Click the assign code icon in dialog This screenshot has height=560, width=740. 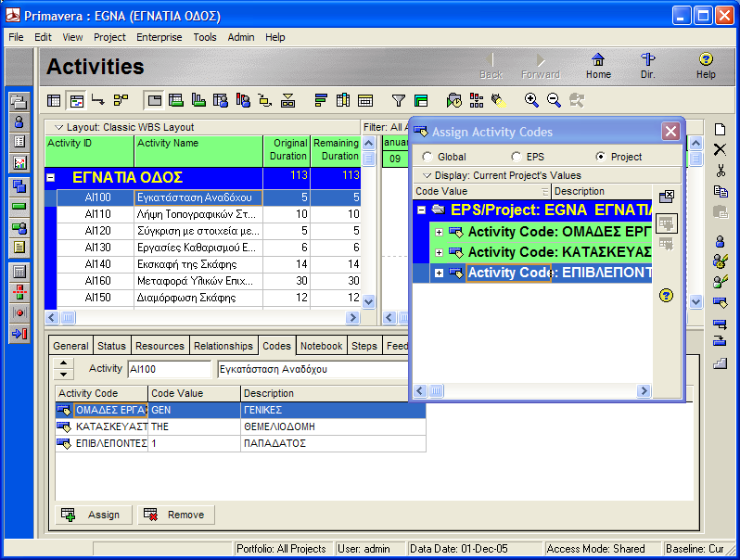pyautogui.click(x=667, y=223)
